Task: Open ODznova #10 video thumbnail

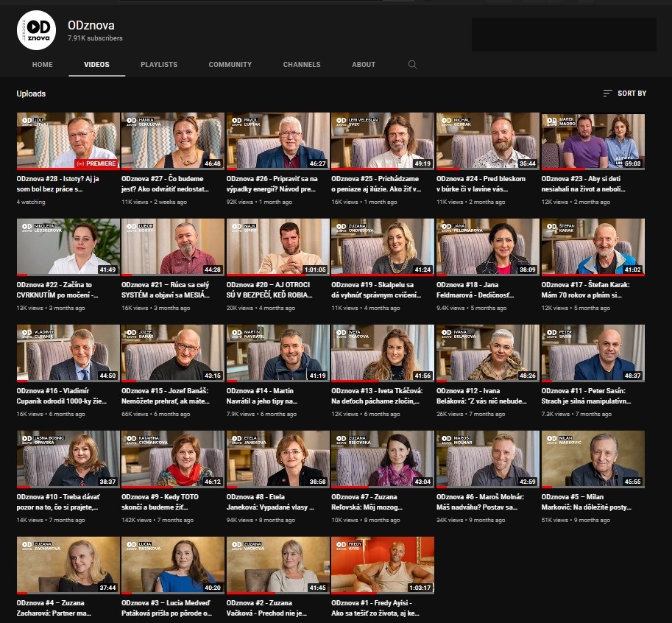Action: tap(68, 460)
